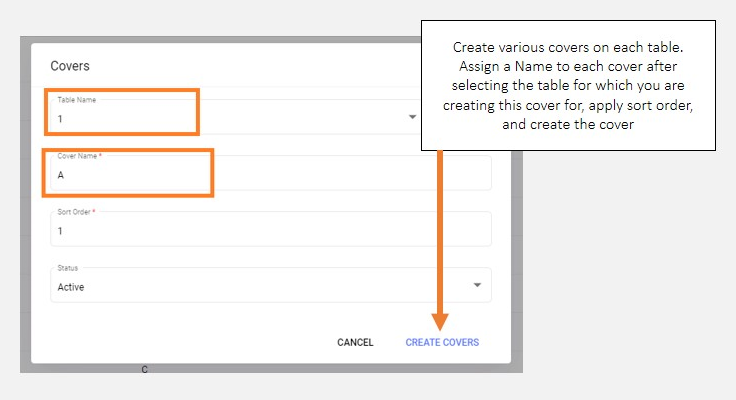
Task: Click the vertical orange arrow line
Action: click(x=440, y=230)
